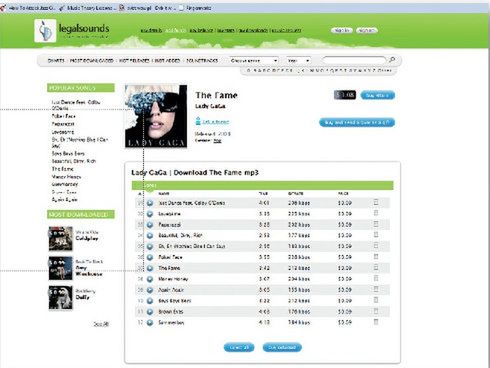490x368 pixels.
Task: Open the HOT RELEASES menu item
Action: click(134, 61)
